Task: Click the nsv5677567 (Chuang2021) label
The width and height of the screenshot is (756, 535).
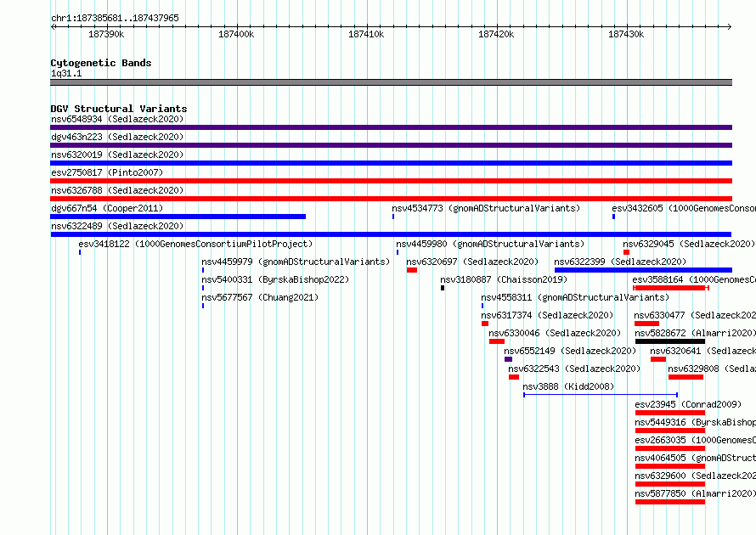Action: tap(261, 297)
